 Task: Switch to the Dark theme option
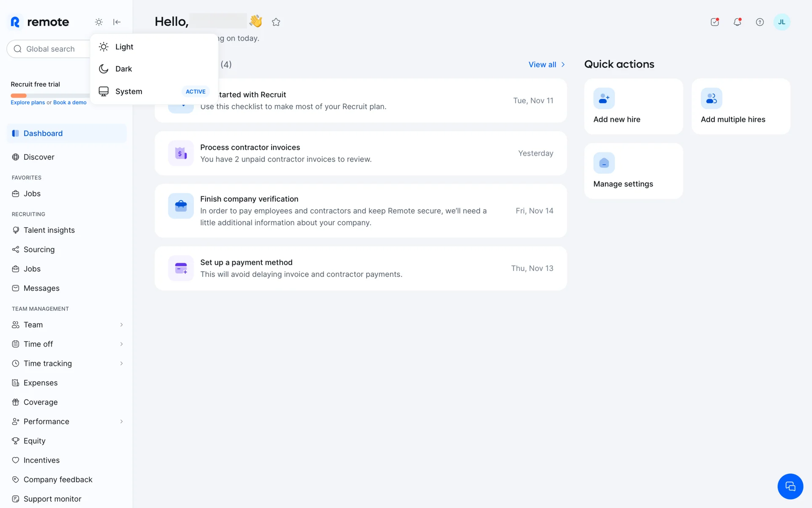click(123, 69)
